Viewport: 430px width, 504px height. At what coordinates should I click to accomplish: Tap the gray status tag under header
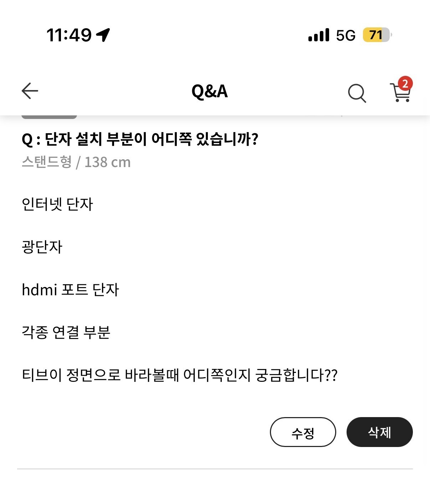pyautogui.click(x=49, y=116)
